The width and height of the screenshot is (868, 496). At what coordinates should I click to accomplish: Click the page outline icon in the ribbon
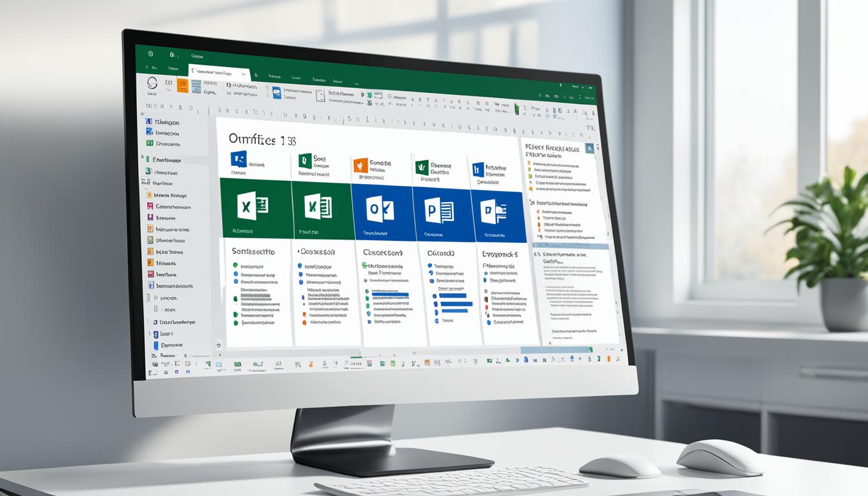pyautogui.click(x=319, y=96)
